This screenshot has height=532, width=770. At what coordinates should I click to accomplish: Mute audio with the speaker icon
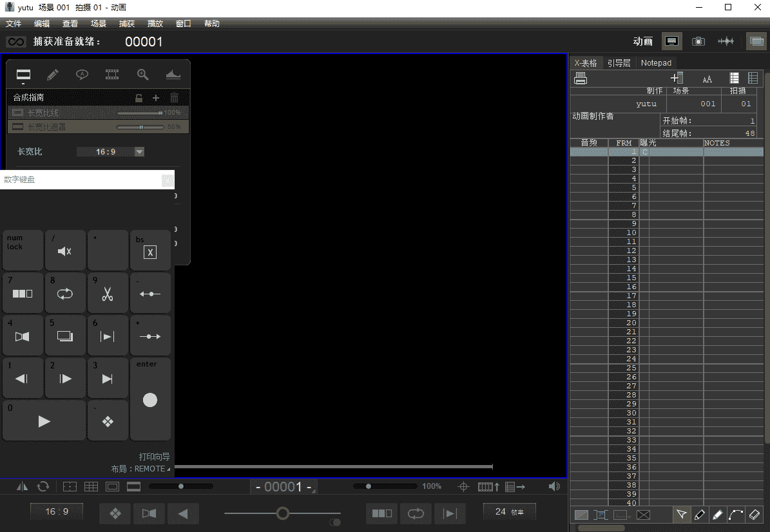coord(555,486)
